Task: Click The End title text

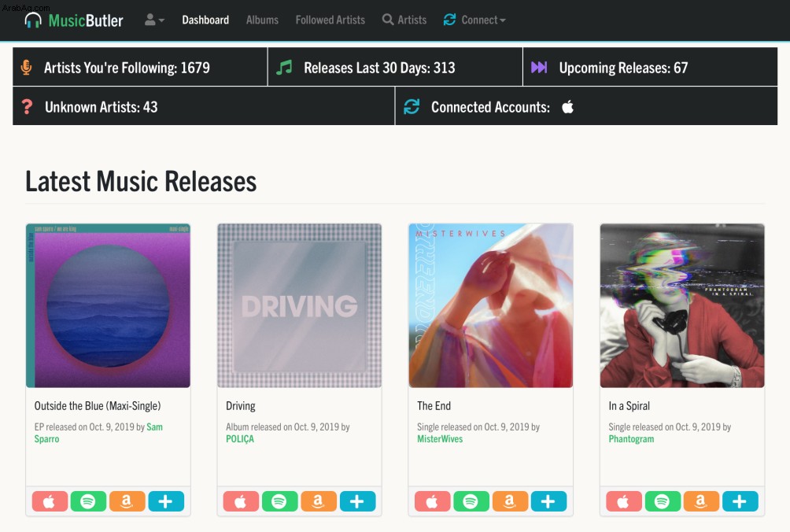Action: [x=434, y=405]
